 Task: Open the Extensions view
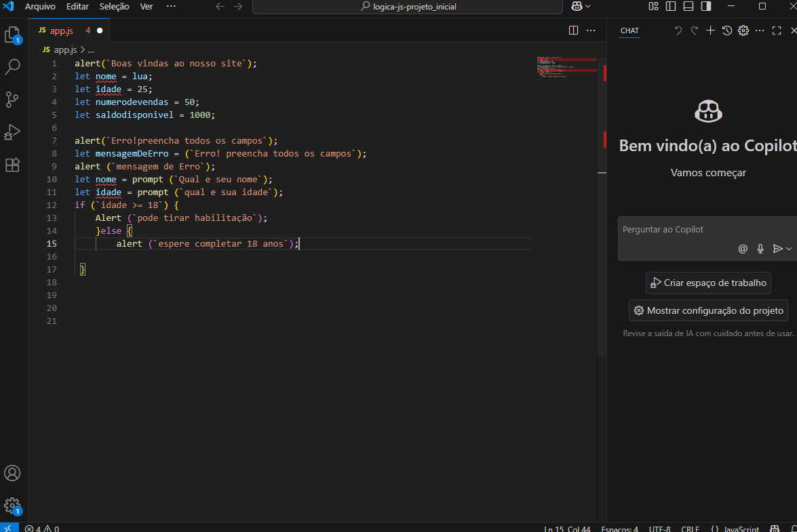(12, 165)
